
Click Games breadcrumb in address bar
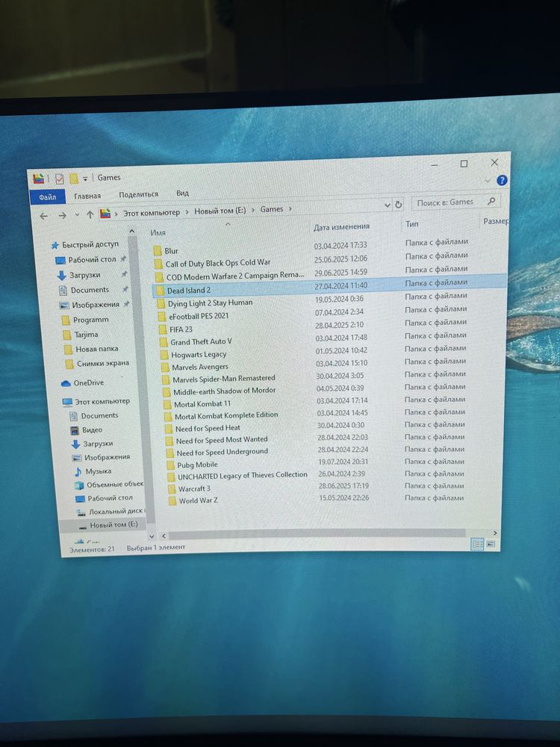pyautogui.click(x=272, y=209)
